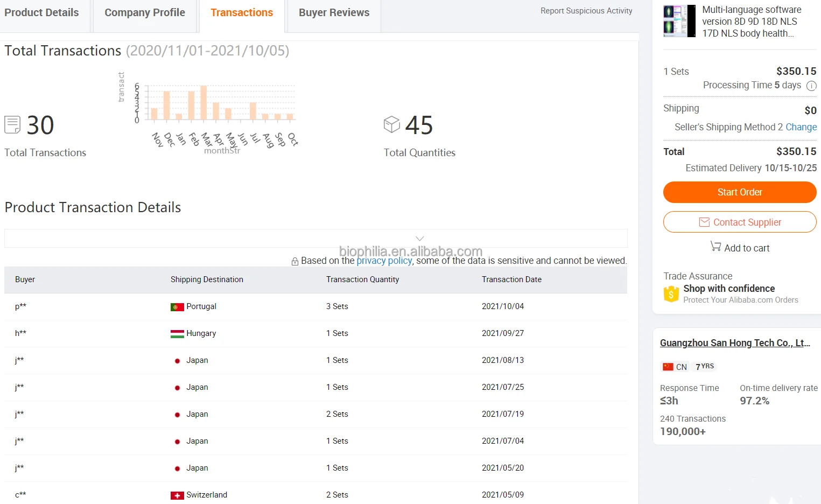Click the Total Transactions document icon

click(x=12, y=125)
